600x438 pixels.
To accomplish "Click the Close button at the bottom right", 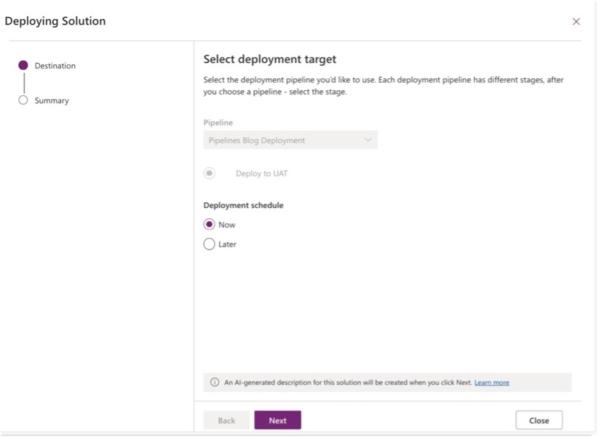I will click(x=539, y=420).
